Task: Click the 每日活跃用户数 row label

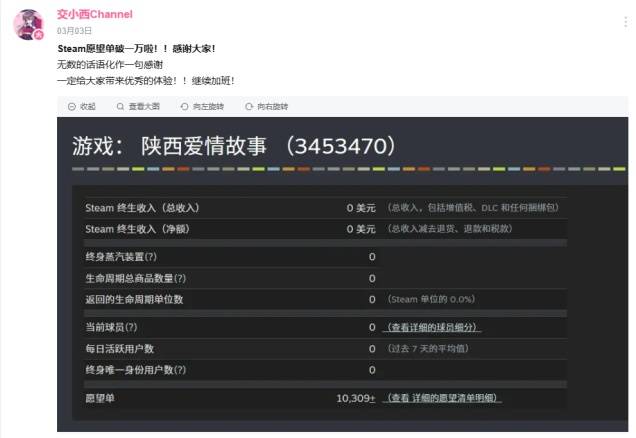Action: click(120, 349)
